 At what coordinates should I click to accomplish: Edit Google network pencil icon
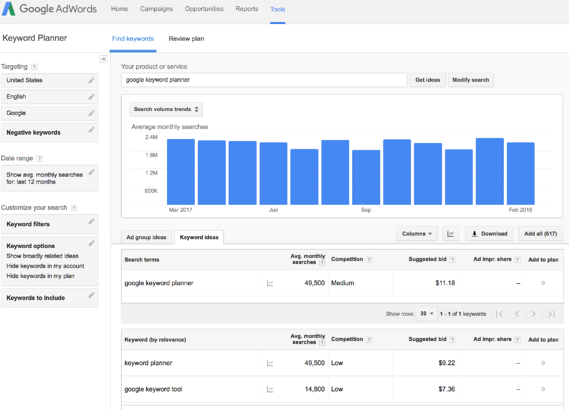click(x=91, y=113)
